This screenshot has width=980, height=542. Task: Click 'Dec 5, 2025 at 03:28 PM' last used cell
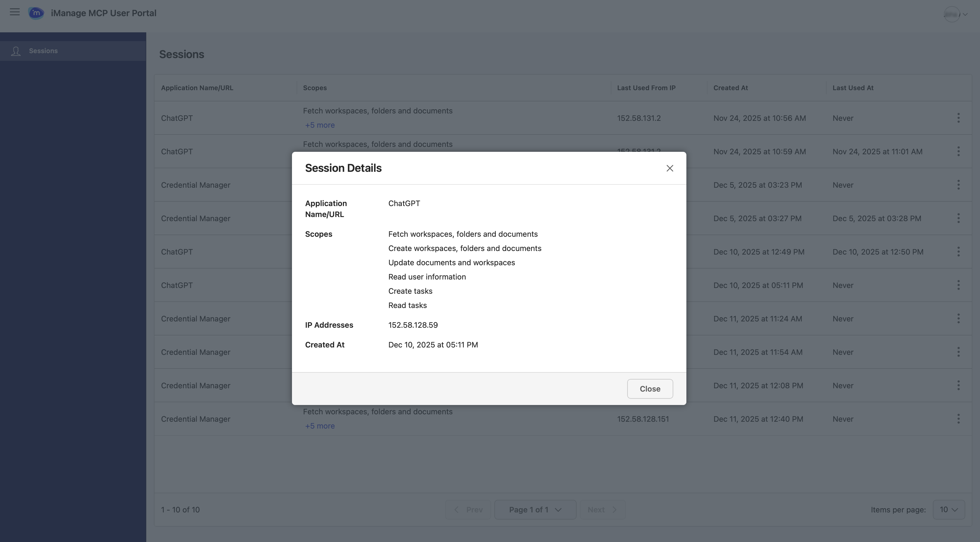tap(876, 218)
